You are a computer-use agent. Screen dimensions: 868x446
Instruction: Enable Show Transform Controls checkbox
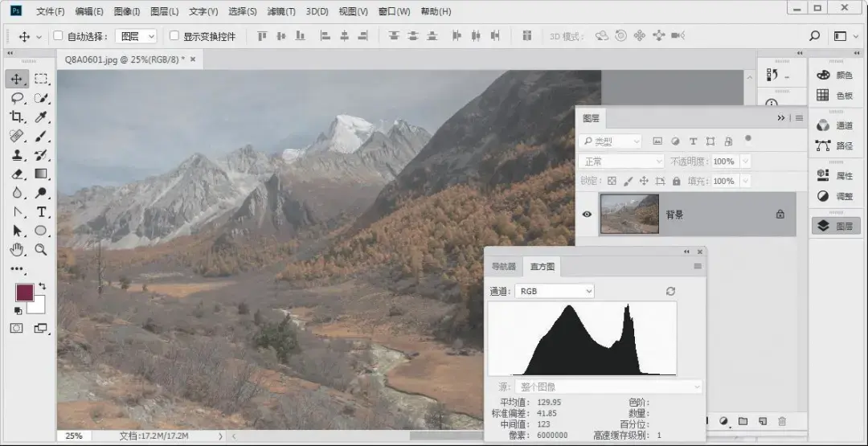click(174, 36)
